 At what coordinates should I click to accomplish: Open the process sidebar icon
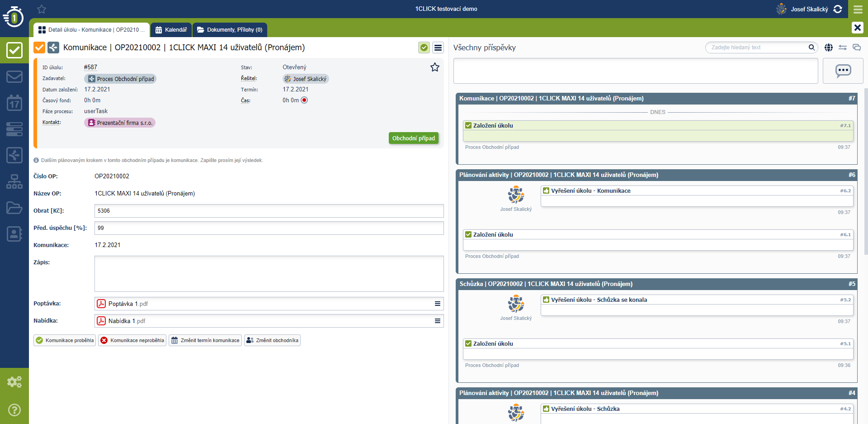(x=14, y=155)
